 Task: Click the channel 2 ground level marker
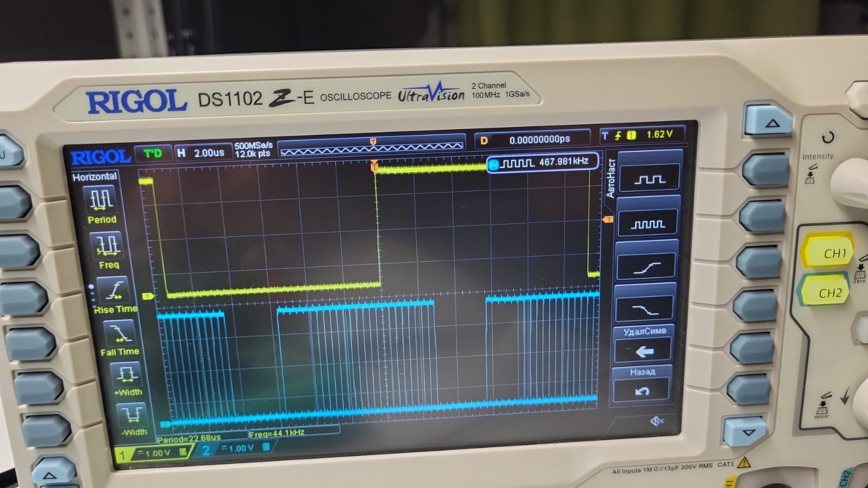click(166, 424)
